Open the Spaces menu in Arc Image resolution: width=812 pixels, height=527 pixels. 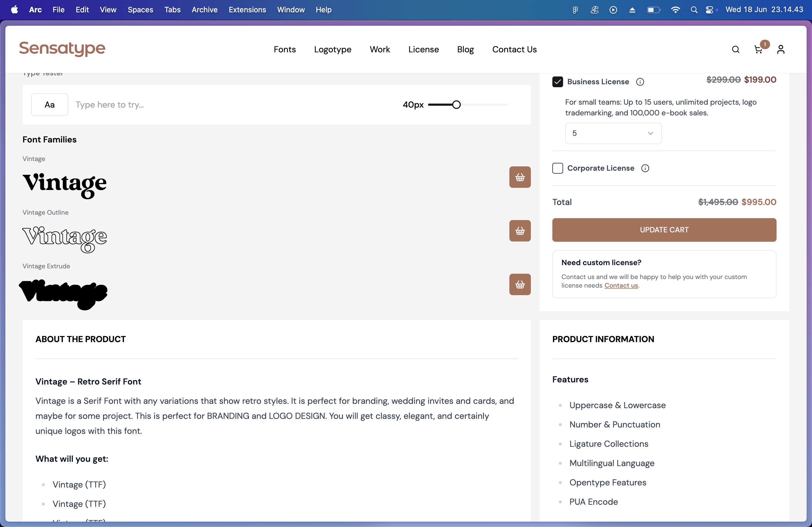pos(140,10)
